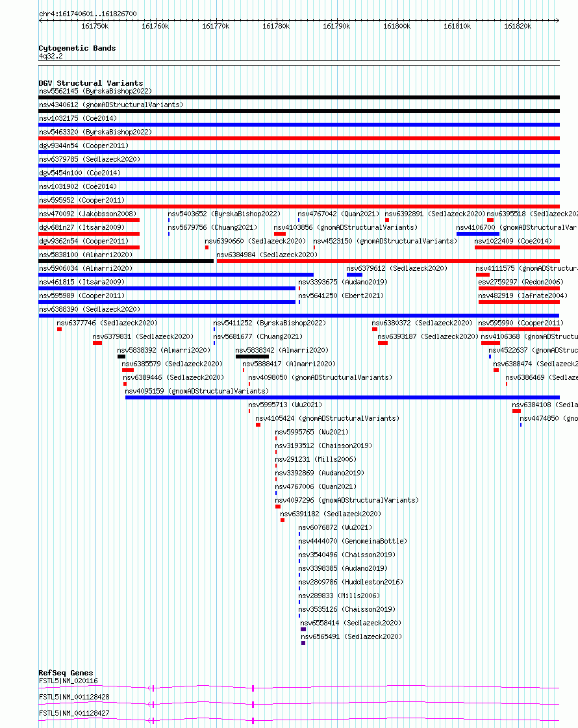Viewport: 578px width, 728px height.
Task: Click long blue bar under nsv4095159
Action: (343, 397)
